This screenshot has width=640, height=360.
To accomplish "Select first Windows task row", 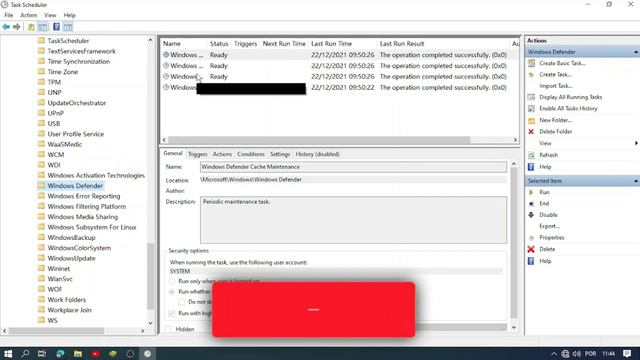I will click(x=335, y=55).
